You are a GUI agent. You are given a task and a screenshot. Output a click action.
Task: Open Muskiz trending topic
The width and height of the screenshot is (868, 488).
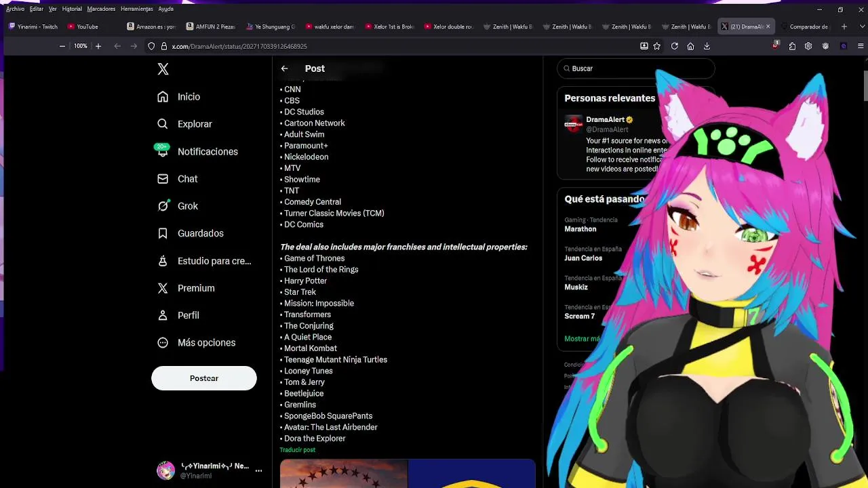pos(576,287)
